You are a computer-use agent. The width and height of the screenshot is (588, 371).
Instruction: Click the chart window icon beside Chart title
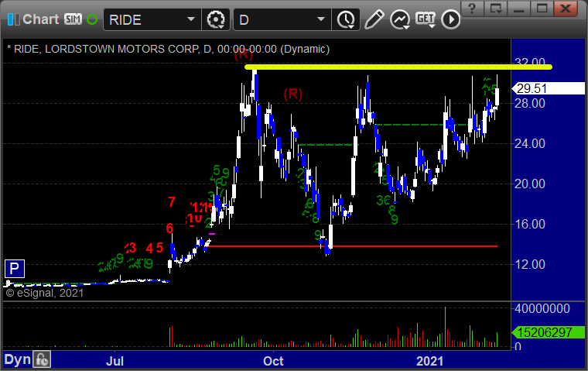[x=13, y=19]
